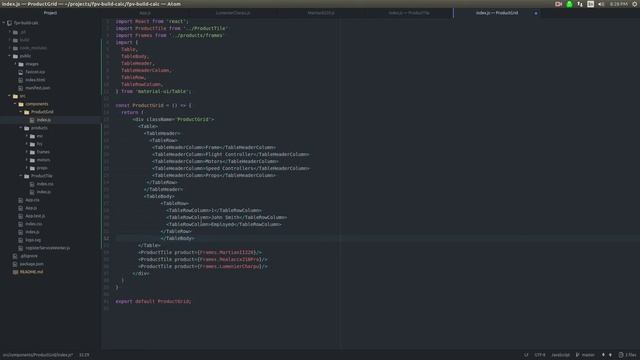
Task: Click the ProductGrid folder icon
Action: pos(27,112)
